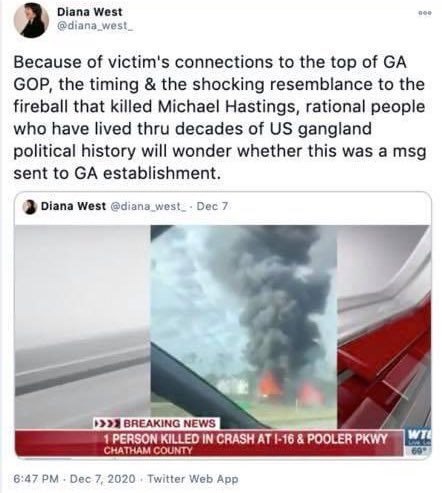442x493 pixels.
Task: Click the small avatar in the quoted tweet
Action: pos(30,207)
